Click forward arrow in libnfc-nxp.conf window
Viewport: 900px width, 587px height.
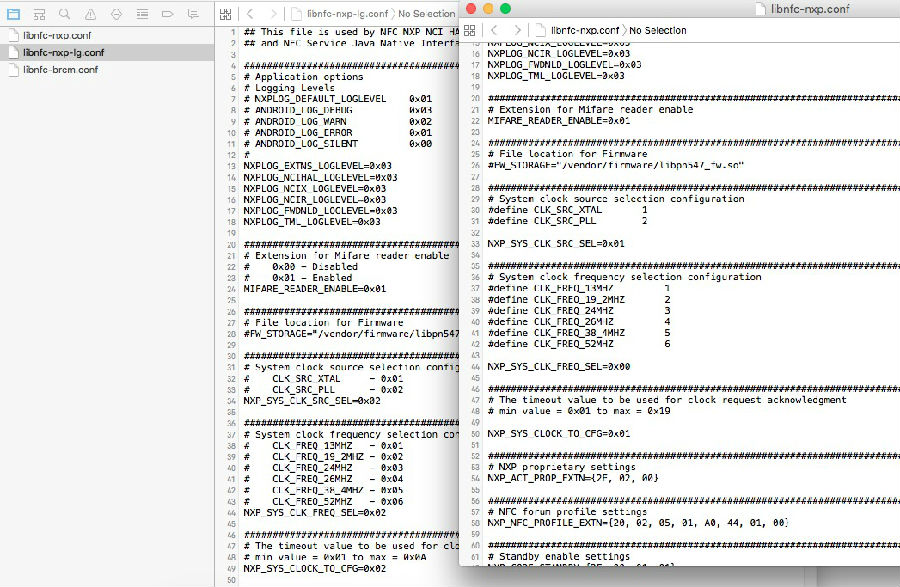pyautogui.click(x=517, y=31)
